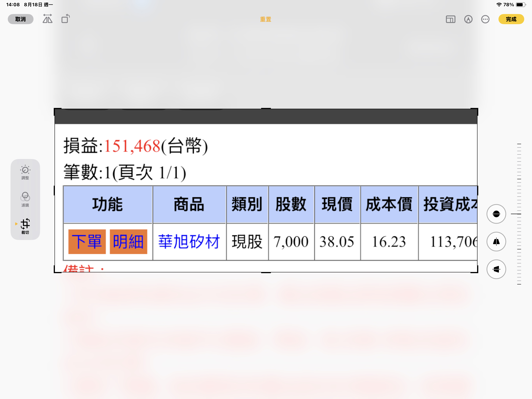Tap the Wi-Fi status icon

pyautogui.click(x=499, y=4)
